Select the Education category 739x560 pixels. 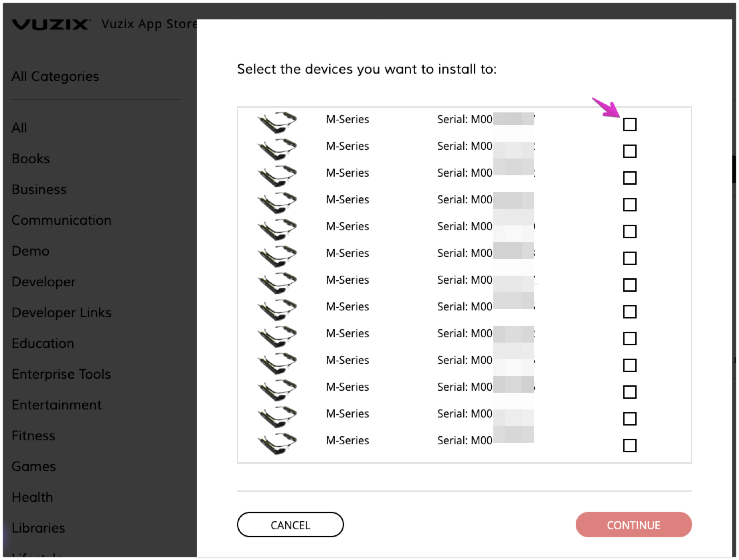43,343
